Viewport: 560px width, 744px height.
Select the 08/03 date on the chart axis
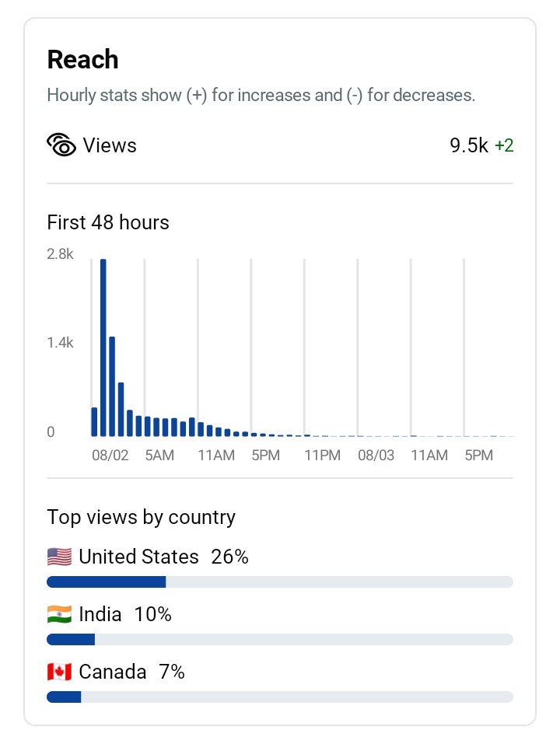coord(376,456)
